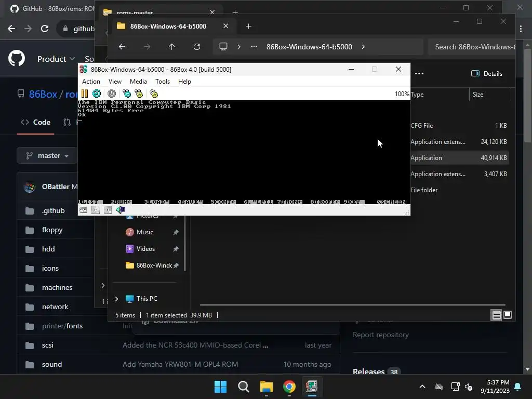Click the 86Box taskbar icon
The height and width of the screenshot is (399, 532).
[x=312, y=387]
